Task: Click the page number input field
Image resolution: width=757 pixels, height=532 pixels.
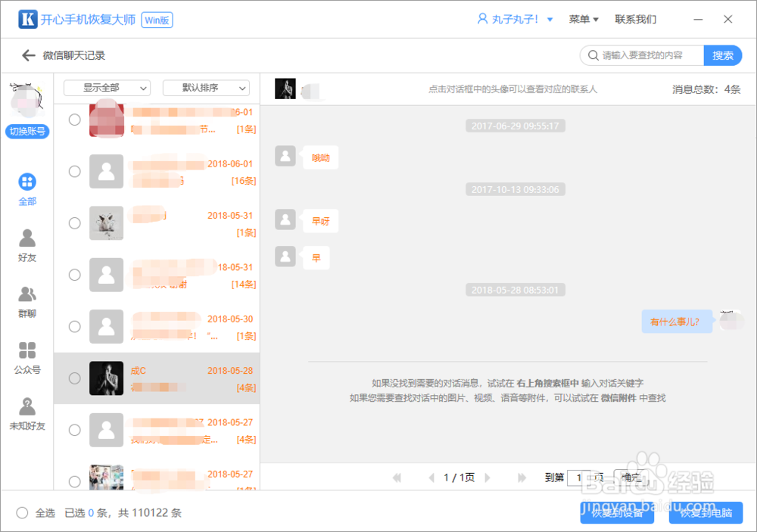Action: (x=579, y=478)
